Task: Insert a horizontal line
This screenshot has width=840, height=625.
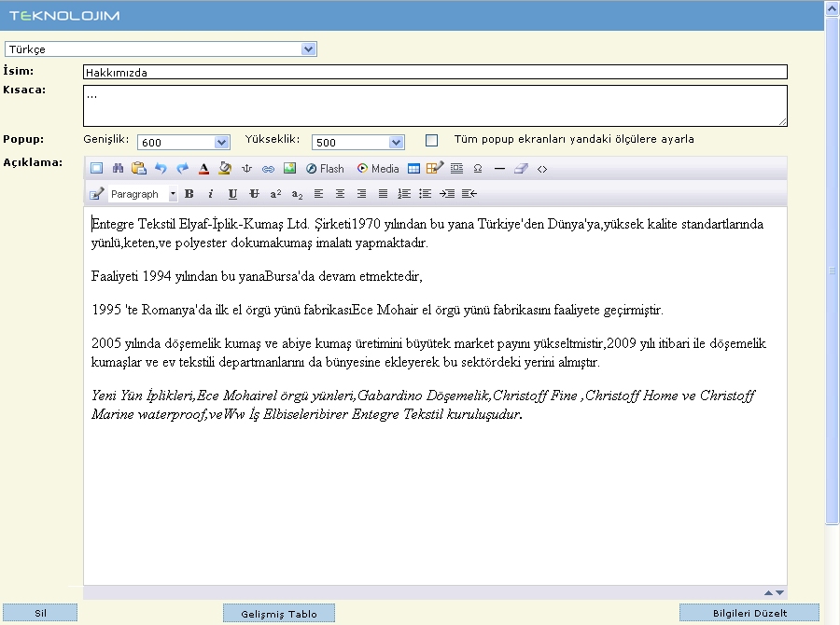Action: [499, 169]
